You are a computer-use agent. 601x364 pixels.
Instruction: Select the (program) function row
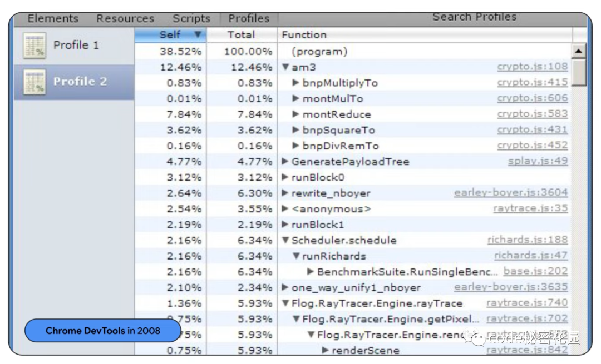353,51
